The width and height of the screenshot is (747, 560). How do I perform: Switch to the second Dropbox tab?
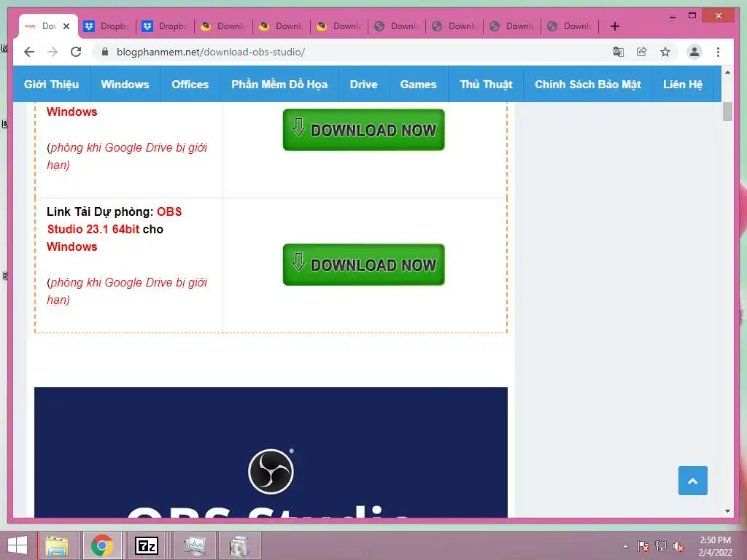coord(166,26)
